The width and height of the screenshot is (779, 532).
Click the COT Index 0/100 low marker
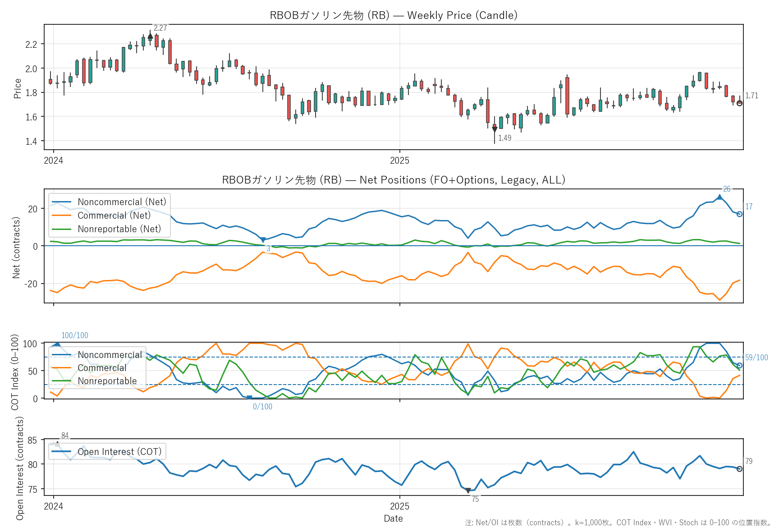(249, 398)
